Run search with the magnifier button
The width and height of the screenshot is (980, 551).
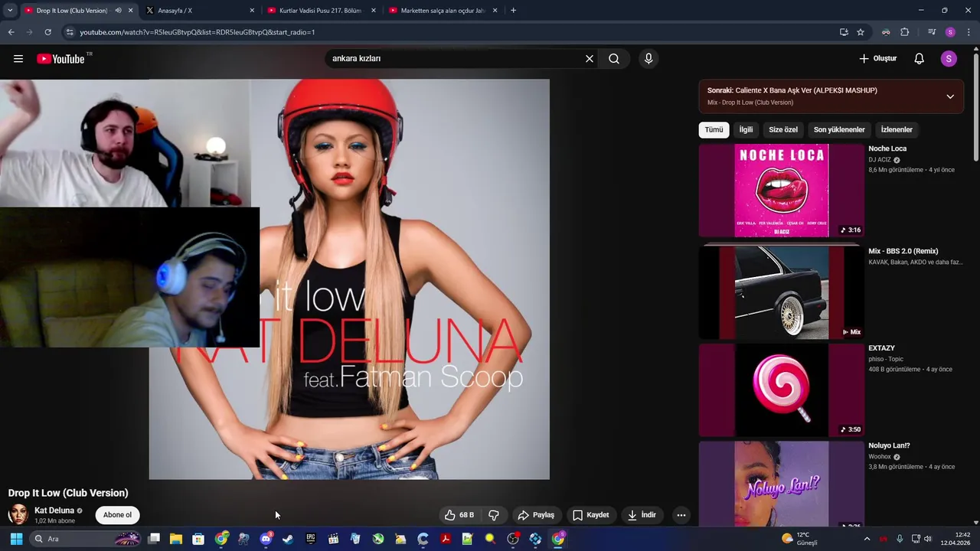click(614, 59)
